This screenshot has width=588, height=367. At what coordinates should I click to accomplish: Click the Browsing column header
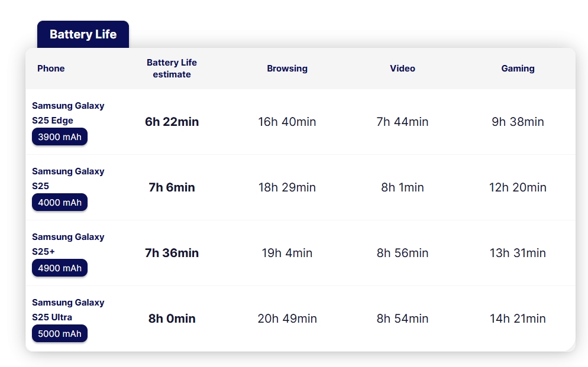point(287,69)
